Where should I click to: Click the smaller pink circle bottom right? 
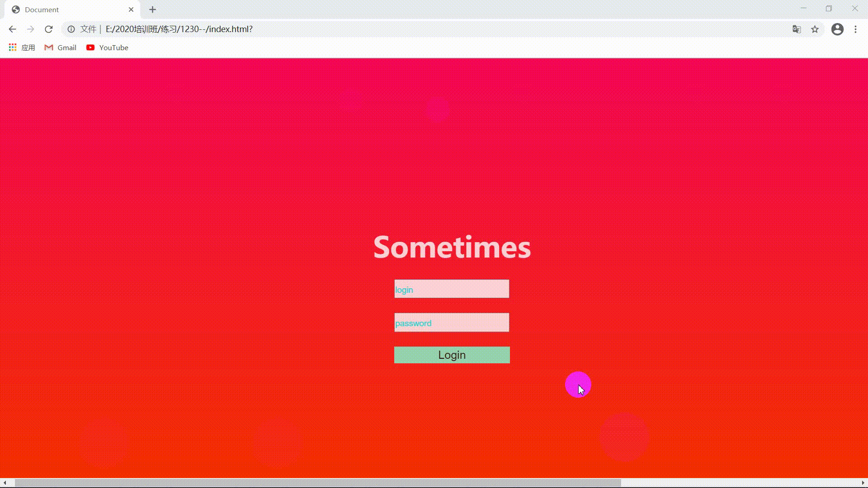pos(578,384)
